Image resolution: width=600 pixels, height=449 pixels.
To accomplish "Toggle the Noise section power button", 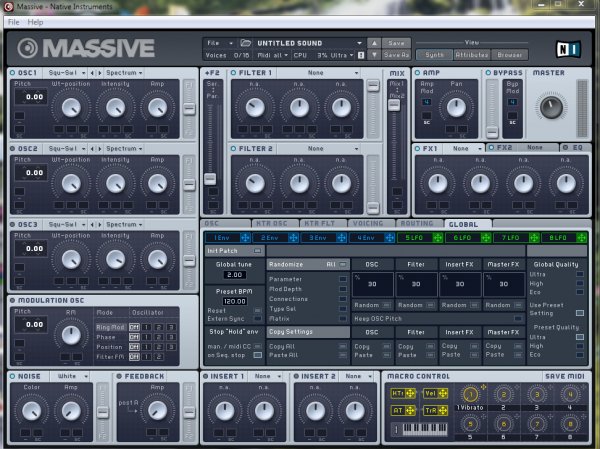I will (12, 376).
